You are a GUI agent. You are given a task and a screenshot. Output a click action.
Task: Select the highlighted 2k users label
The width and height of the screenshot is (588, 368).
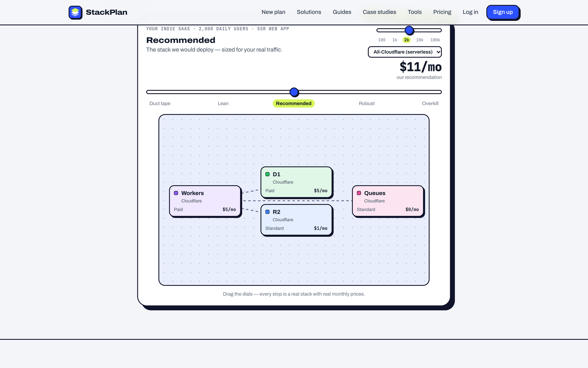tap(407, 40)
